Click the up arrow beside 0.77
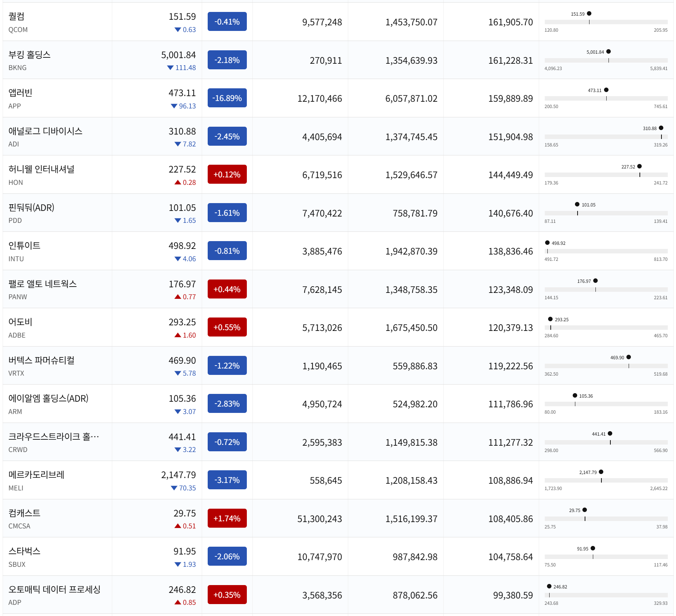The image size is (676, 616). coord(178,297)
